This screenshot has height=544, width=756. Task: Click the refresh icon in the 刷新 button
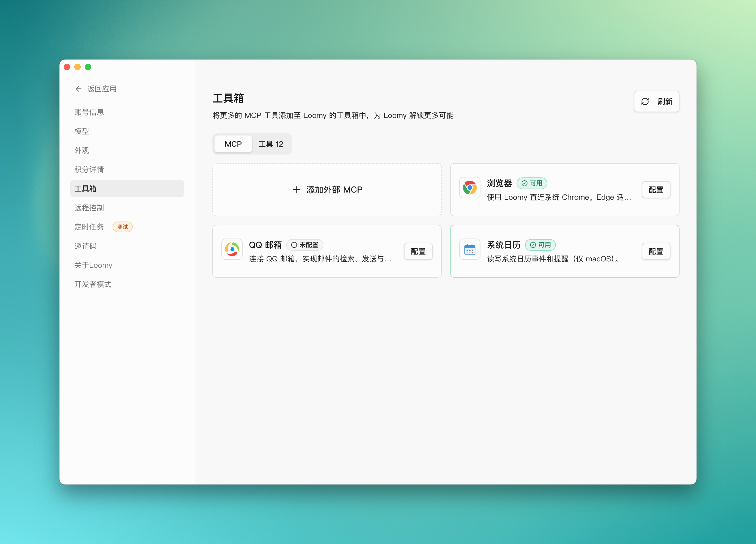645,101
